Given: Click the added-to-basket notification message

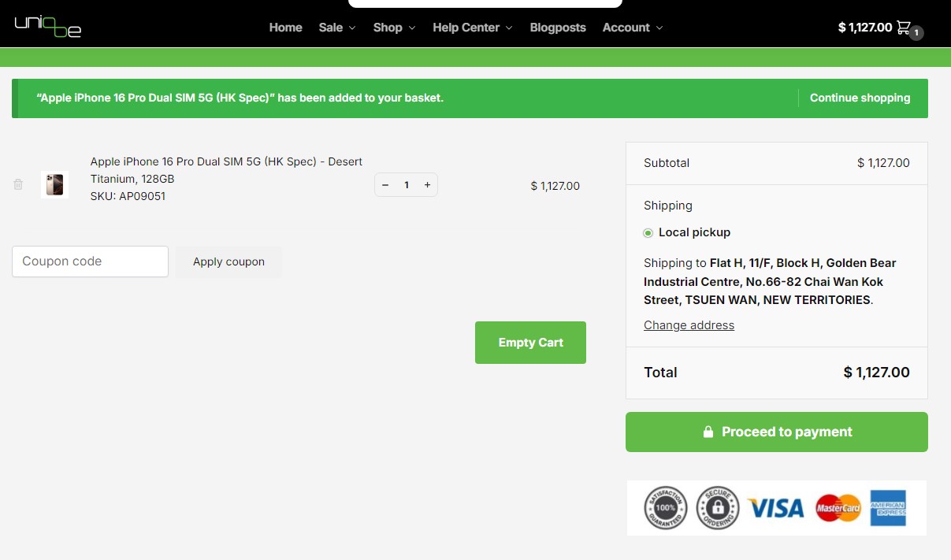Looking at the screenshot, I should click(x=240, y=98).
